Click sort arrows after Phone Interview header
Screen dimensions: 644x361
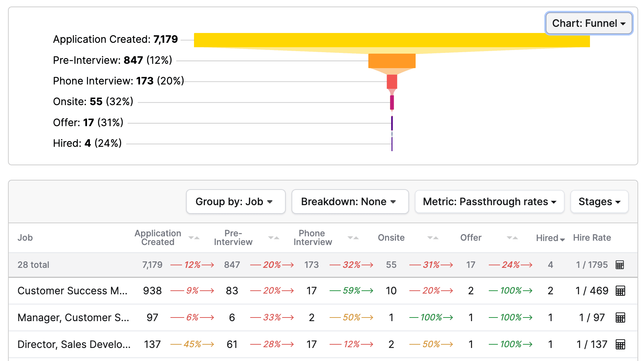[353, 238]
